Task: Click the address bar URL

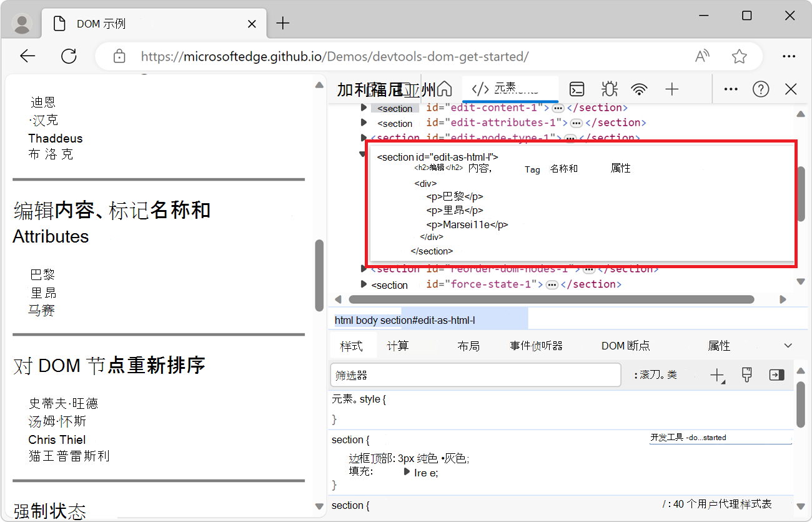Action: [x=335, y=56]
